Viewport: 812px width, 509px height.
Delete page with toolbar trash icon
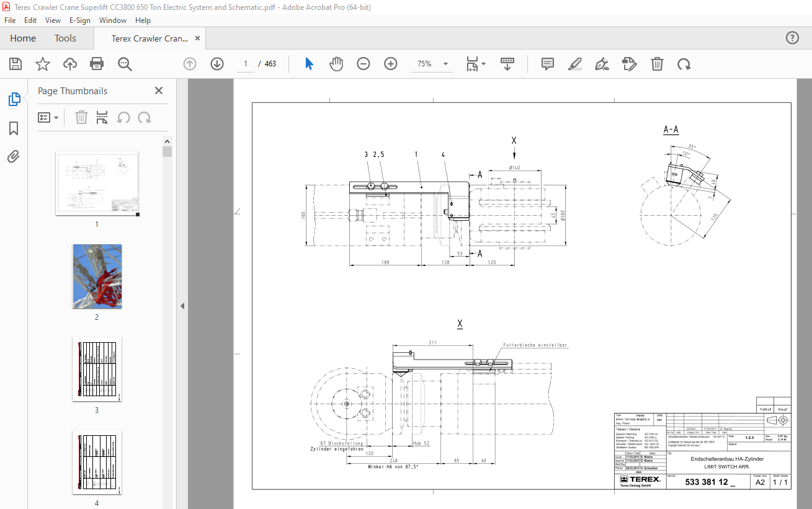657,64
